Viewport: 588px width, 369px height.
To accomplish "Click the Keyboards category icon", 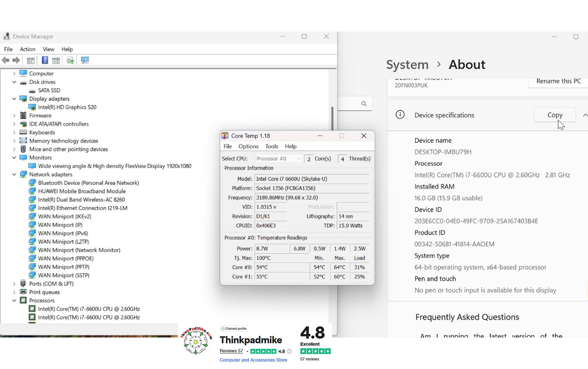I will [23, 132].
